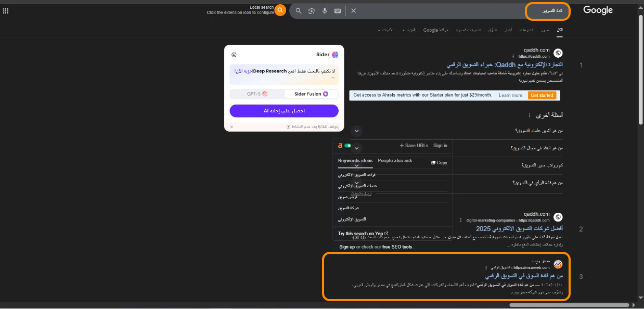The height and width of the screenshot is (309, 644).
Task: Select the GPT-5 model option
Action: pos(257,94)
